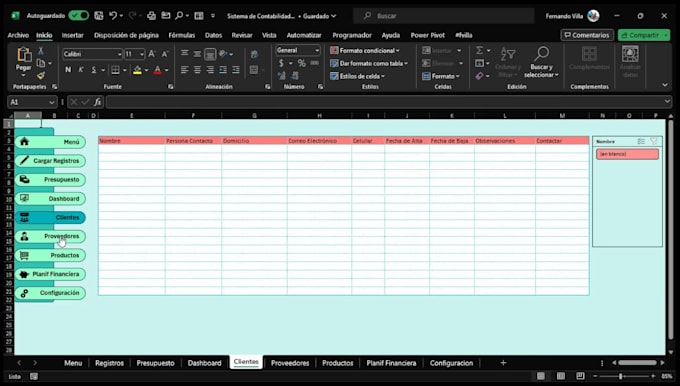Apply the yellow fill color bucket
Screen dimensions: 680x386
[137, 70]
